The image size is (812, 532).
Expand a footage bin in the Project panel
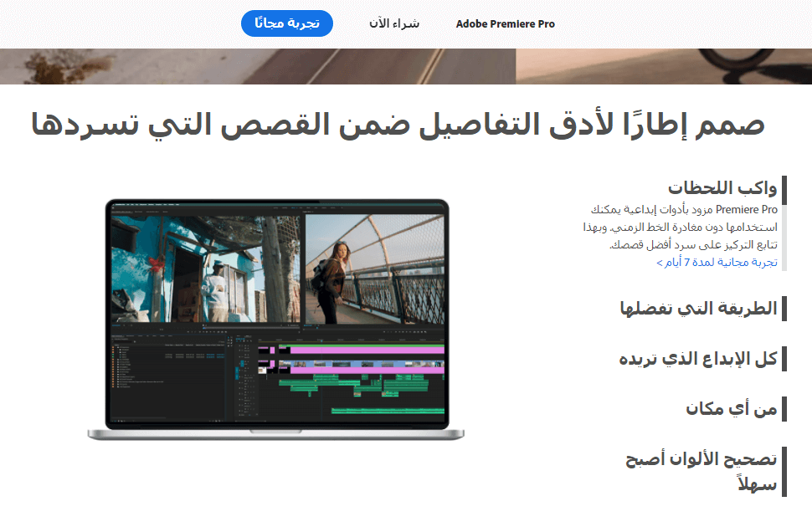click(x=116, y=360)
